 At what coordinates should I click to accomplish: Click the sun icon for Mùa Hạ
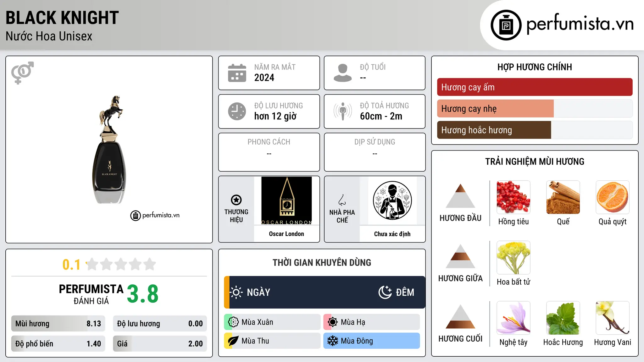pyautogui.click(x=332, y=322)
